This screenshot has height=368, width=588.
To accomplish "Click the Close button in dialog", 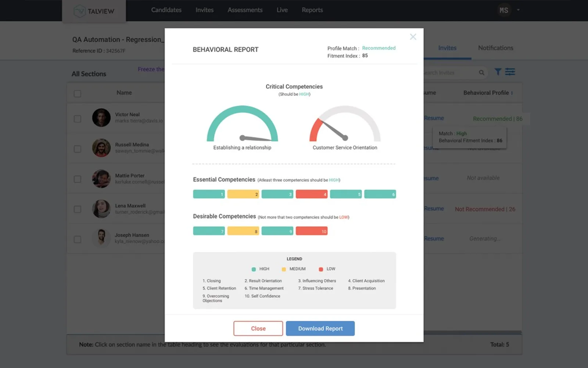I will pos(258,328).
